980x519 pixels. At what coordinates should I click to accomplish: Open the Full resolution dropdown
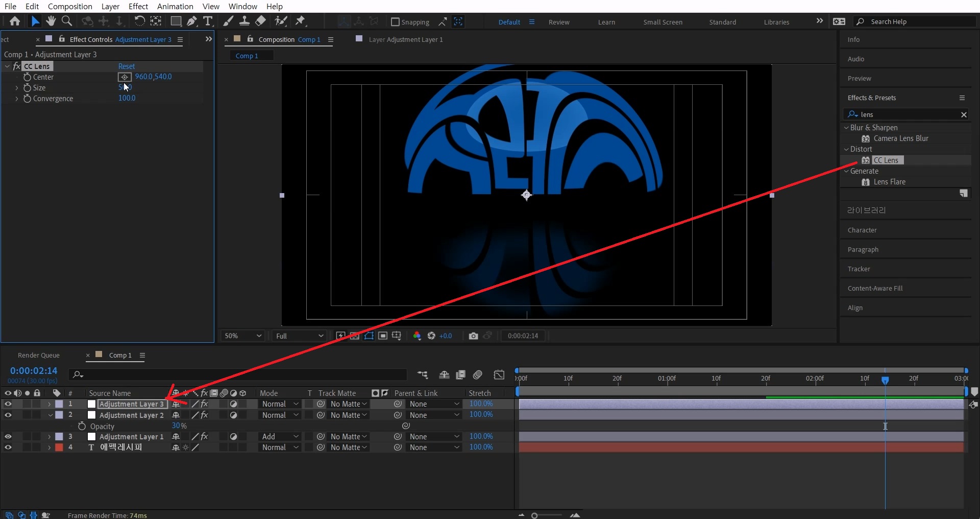pyautogui.click(x=299, y=336)
